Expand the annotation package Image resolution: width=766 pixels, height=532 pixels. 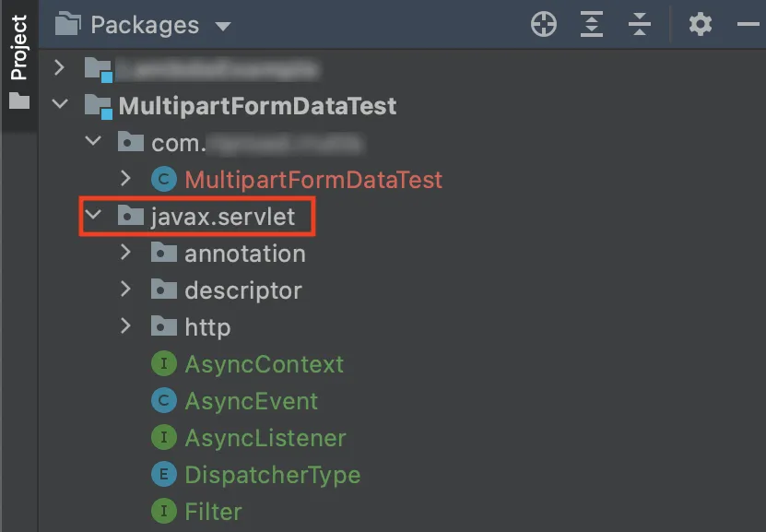click(x=126, y=253)
